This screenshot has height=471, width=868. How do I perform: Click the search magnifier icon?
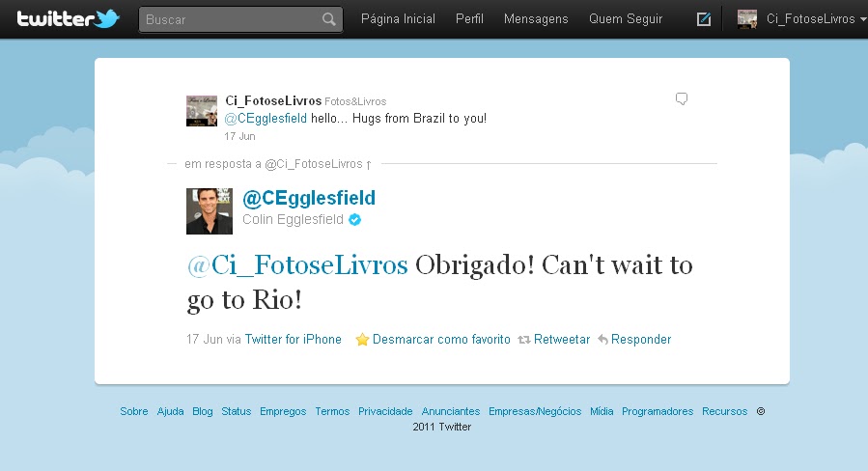(x=329, y=19)
